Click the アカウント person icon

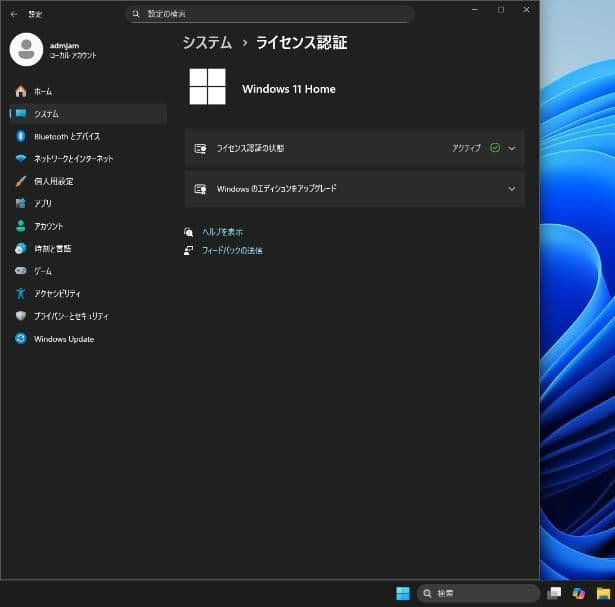point(21,226)
